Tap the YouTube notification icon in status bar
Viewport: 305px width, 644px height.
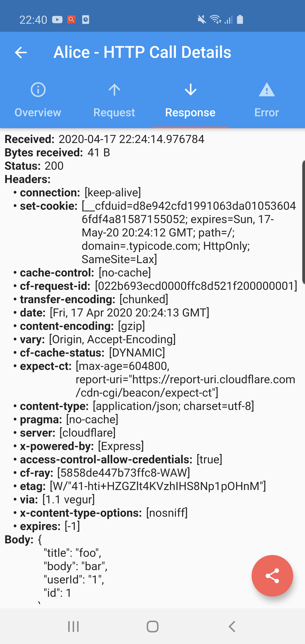[57, 19]
